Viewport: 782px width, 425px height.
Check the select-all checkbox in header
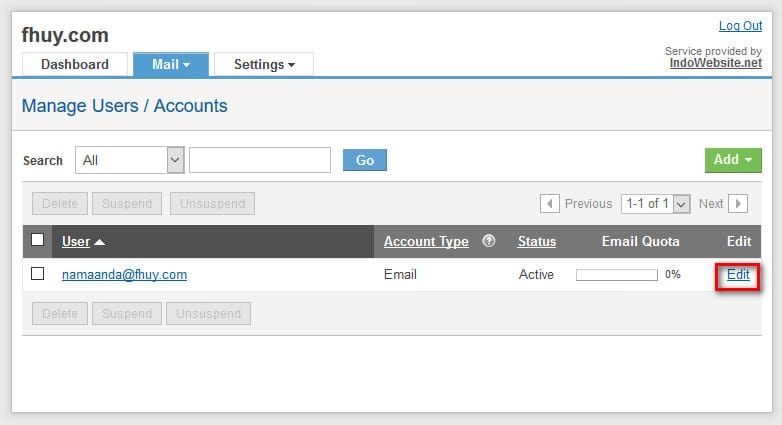(x=38, y=240)
